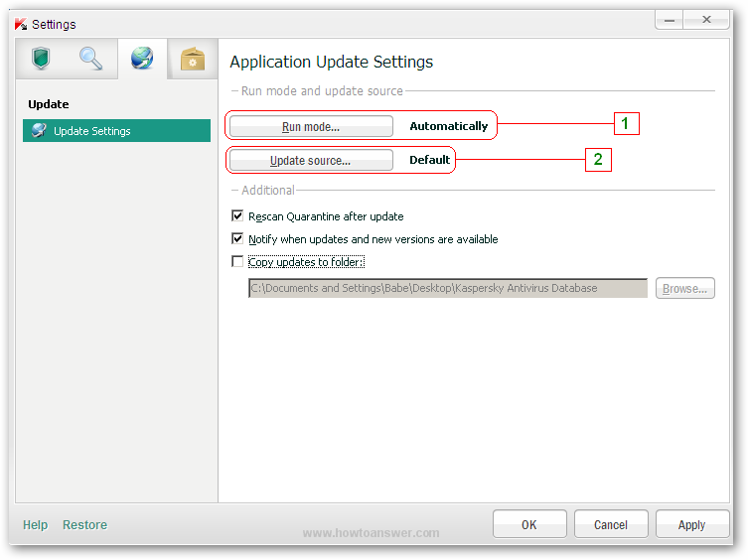Image resolution: width=748 pixels, height=560 pixels.
Task: Click the Cancel button
Action: coord(611,524)
